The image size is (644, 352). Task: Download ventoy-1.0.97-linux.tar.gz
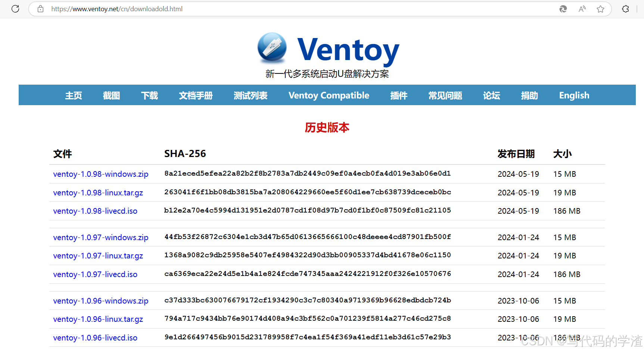click(98, 256)
